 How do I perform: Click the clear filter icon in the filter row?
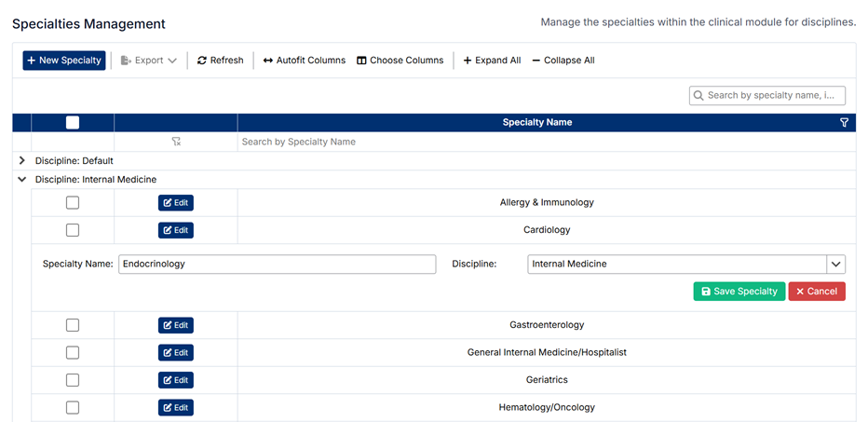176,142
